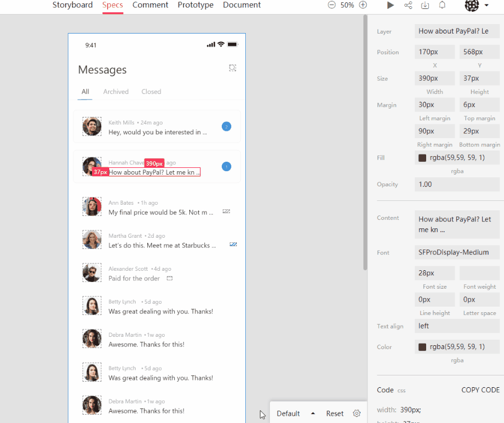Click Keith Mills unread badge 2
The width and height of the screenshot is (504, 423).
[226, 126]
